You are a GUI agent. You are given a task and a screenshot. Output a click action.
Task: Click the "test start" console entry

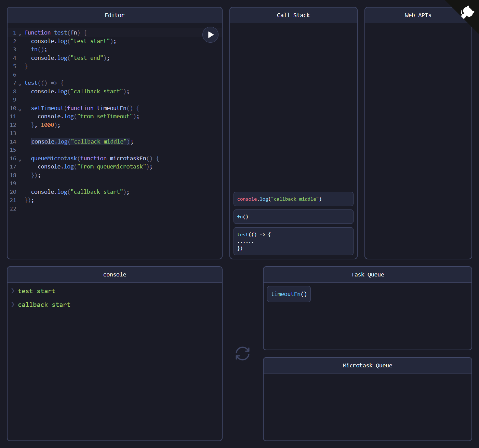point(36,291)
